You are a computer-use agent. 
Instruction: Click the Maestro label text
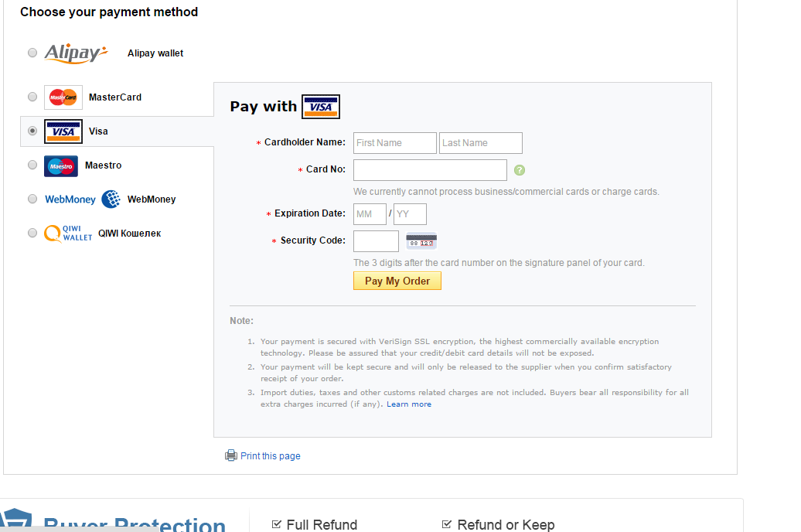click(x=103, y=165)
